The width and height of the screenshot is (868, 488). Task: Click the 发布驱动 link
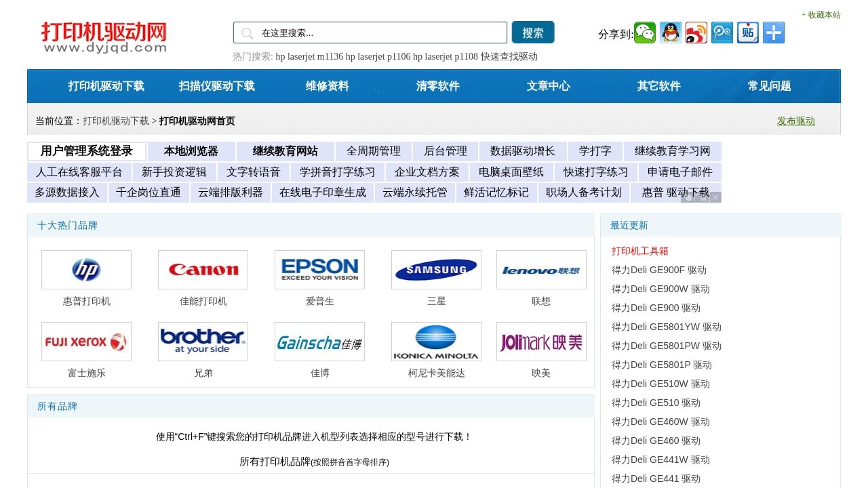[795, 121]
